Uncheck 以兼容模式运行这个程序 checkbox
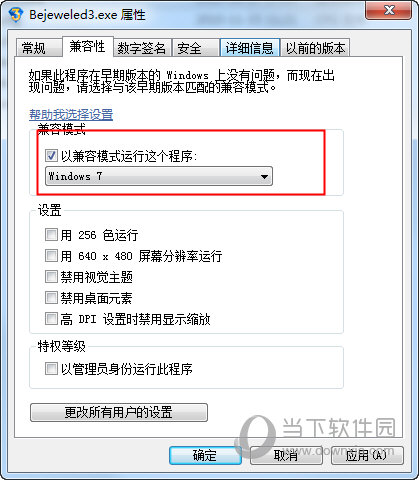The height and width of the screenshot is (480, 419). 51,156
